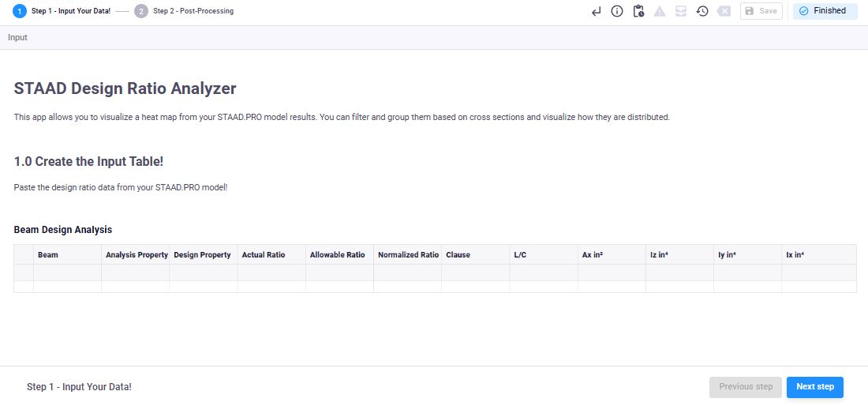Select the Clause column header
This screenshot has height=406, width=868.
476,255
